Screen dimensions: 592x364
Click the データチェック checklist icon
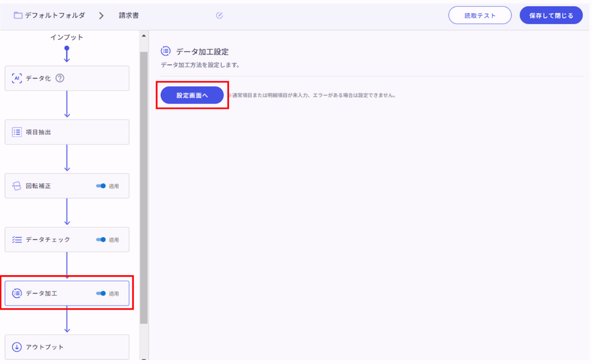click(16, 240)
